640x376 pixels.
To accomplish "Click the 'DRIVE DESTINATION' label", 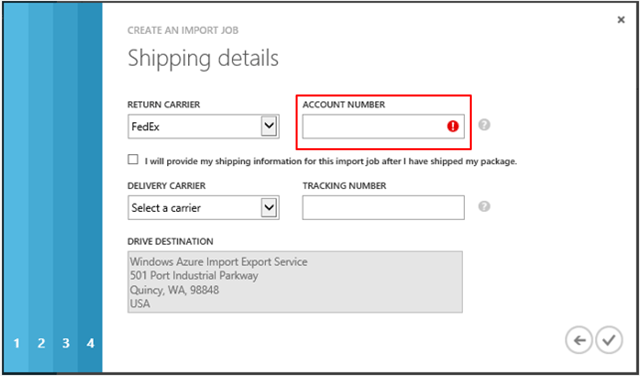I will pos(170,242).
